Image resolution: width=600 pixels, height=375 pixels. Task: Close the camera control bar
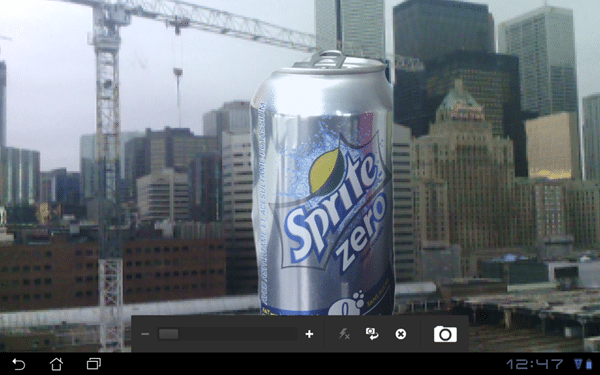click(401, 334)
